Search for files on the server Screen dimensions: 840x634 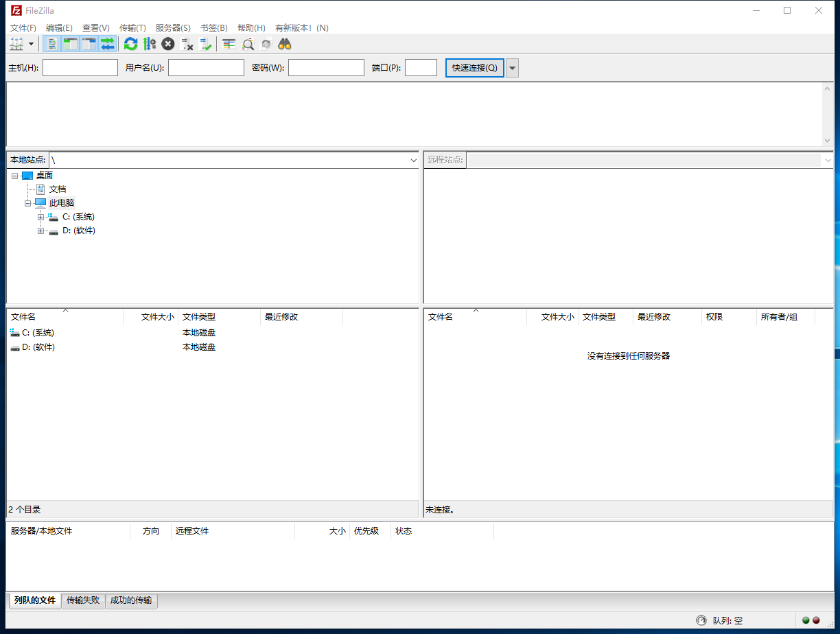285,43
